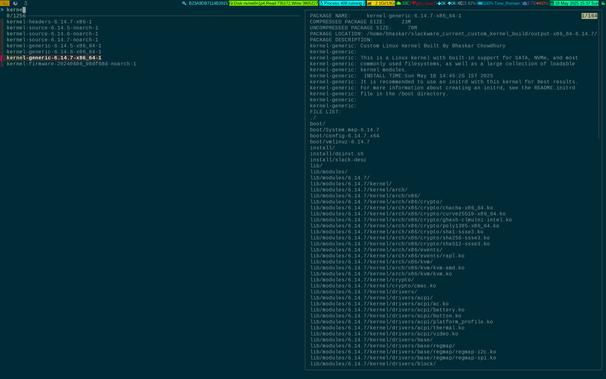606x379 pixels.
Task: Select the kernel-firmware-20240606 package entry
Action: coord(71,64)
